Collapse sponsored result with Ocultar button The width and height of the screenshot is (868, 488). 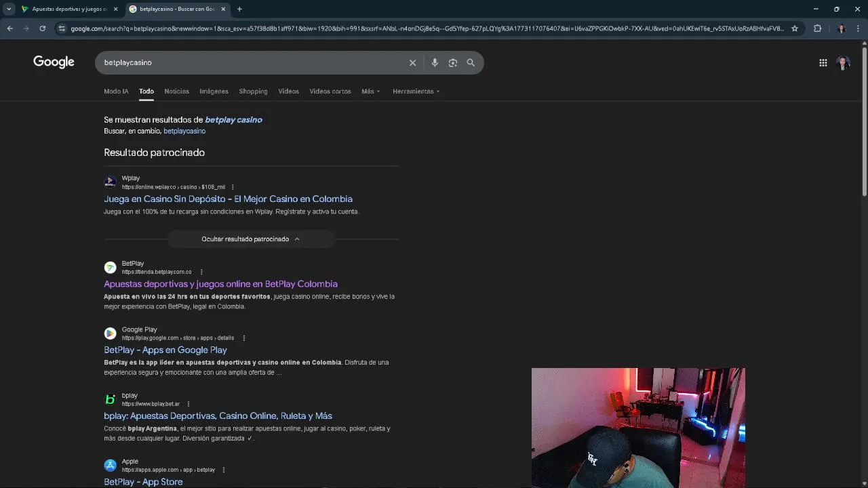[251, 239]
